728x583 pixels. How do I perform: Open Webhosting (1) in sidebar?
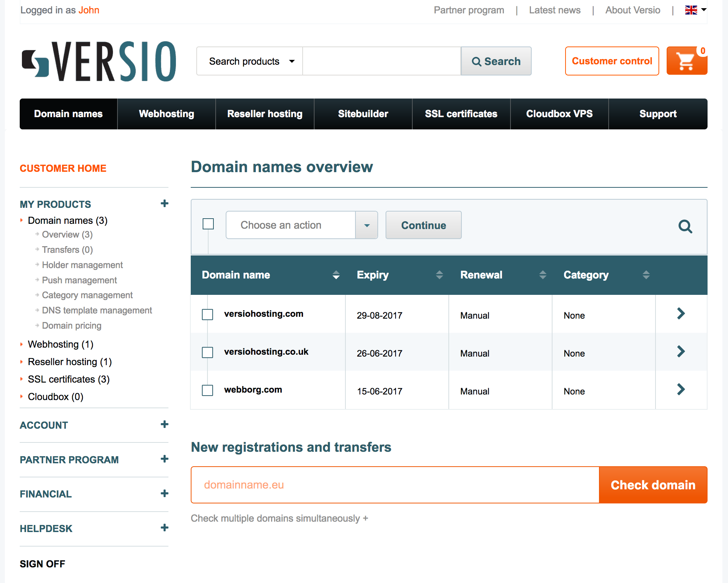(61, 344)
